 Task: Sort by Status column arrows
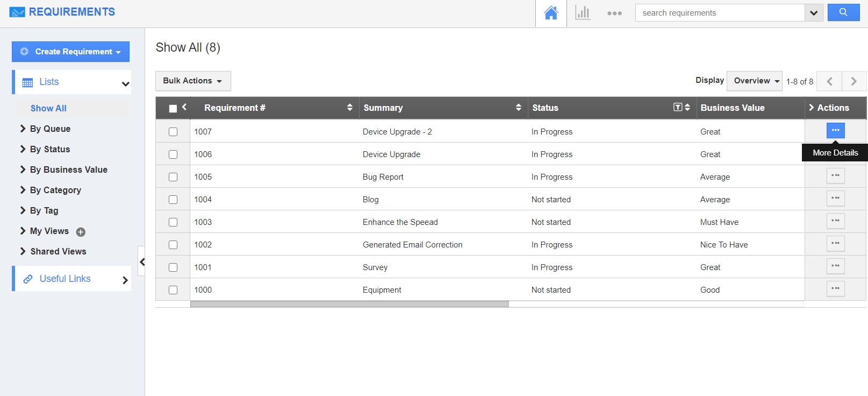pos(687,108)
